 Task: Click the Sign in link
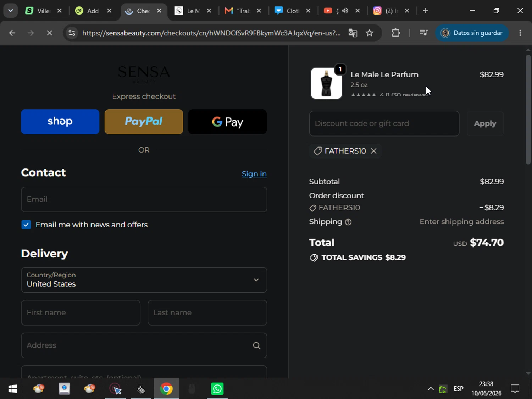[254, 174]
